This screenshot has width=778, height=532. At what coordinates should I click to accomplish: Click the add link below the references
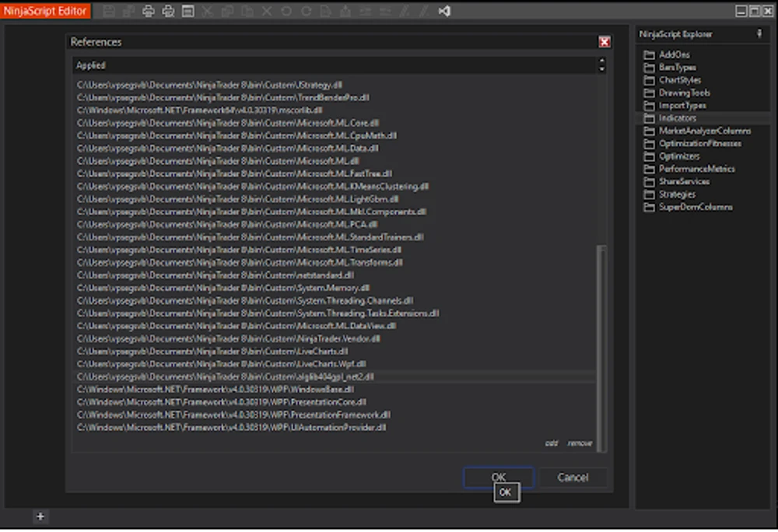click(552, 443)
